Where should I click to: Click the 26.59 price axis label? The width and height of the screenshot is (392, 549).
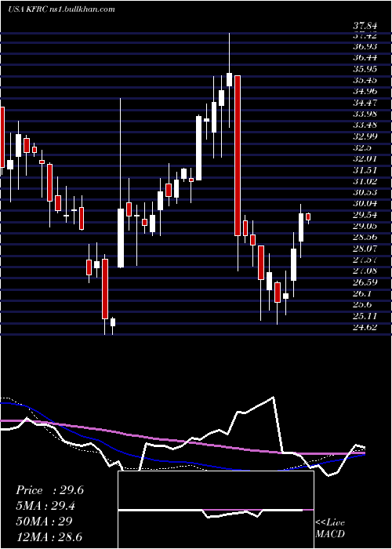pos(365,282)
